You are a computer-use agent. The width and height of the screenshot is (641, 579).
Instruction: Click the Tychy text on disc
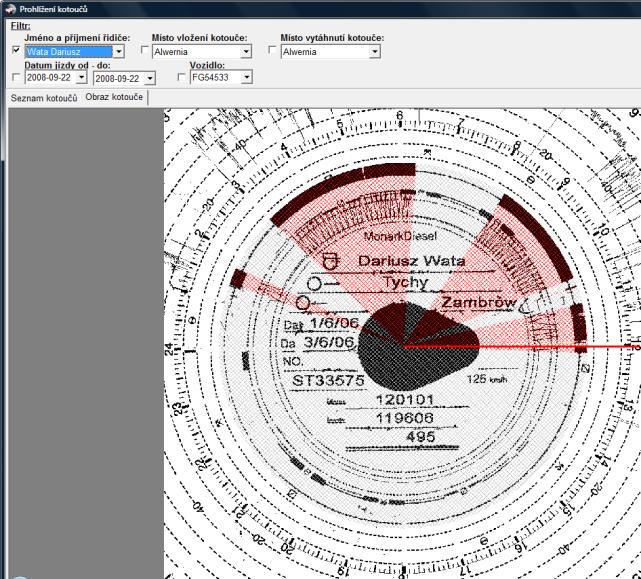406,282
